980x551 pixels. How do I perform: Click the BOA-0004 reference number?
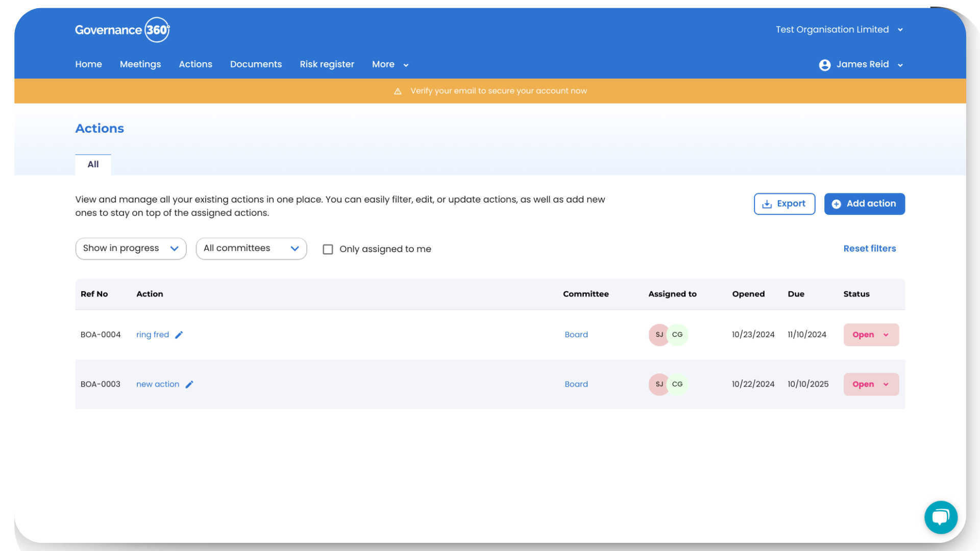click(101, 335)
